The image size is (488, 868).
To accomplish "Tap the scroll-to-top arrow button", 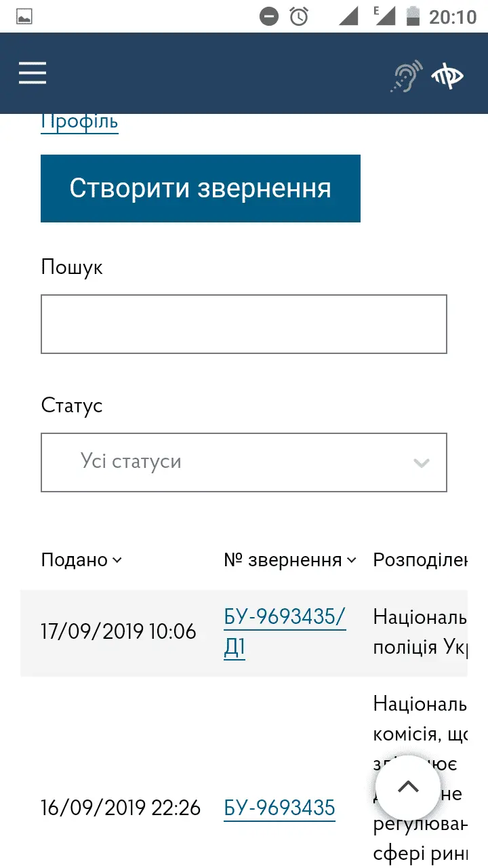I will tap(408, 787).
